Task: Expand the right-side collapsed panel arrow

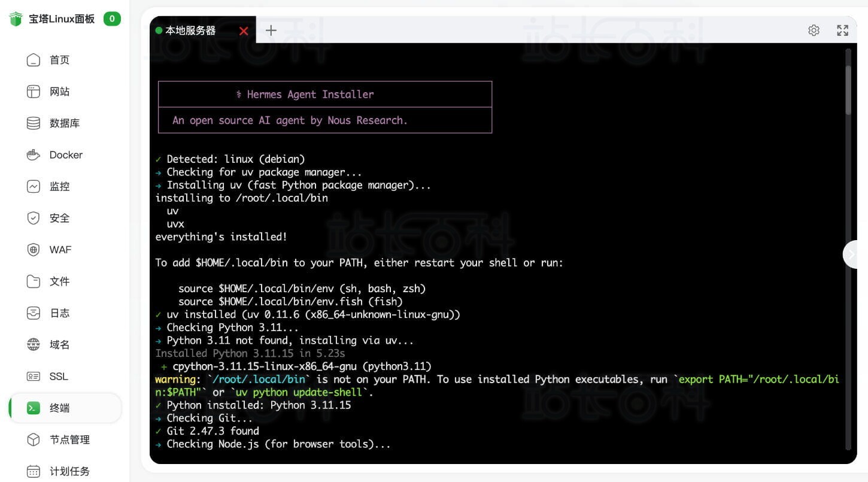Action: pyautogui.click(x=852, y=254)
